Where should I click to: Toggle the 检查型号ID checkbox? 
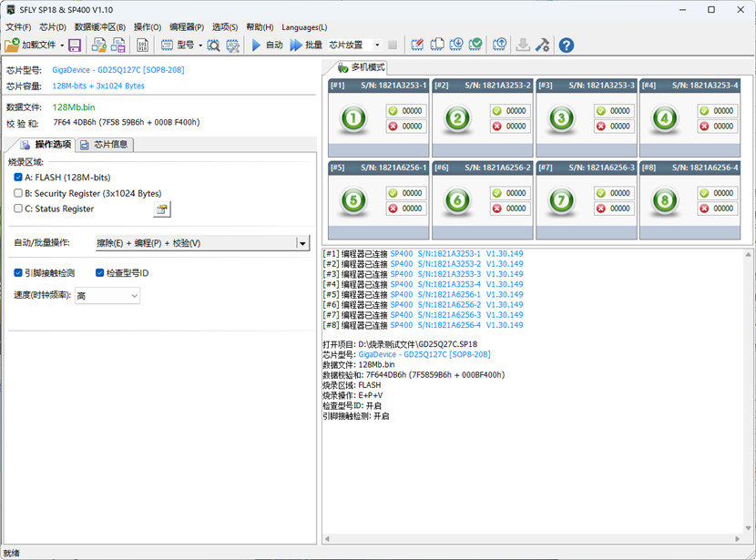100,272
